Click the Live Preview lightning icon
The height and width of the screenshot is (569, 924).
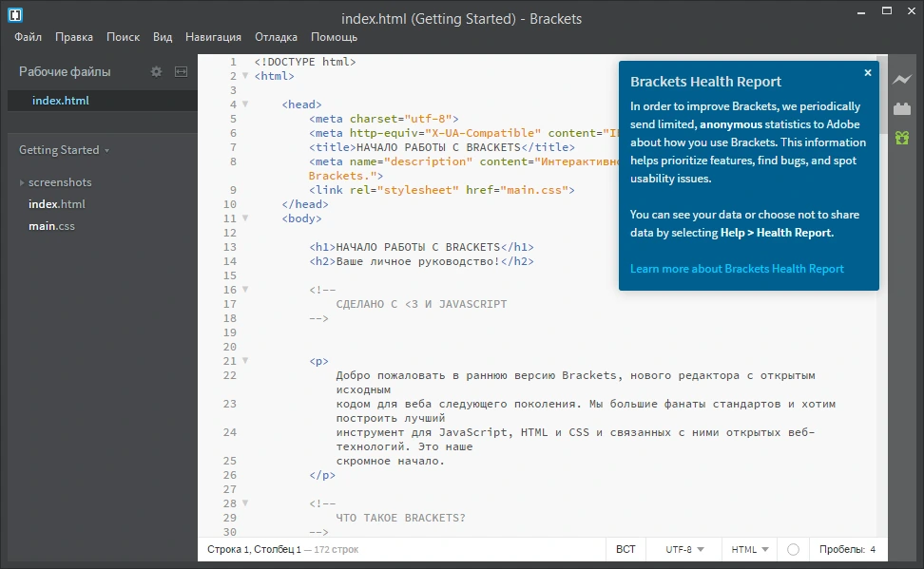pos(901,80)
